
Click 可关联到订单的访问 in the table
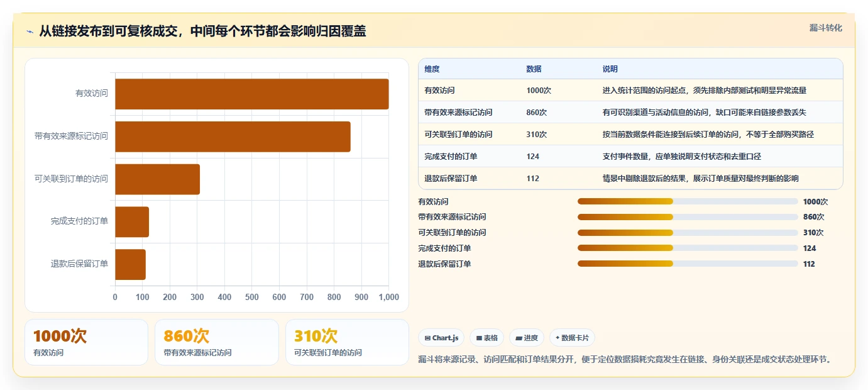[x=458, y=135]
